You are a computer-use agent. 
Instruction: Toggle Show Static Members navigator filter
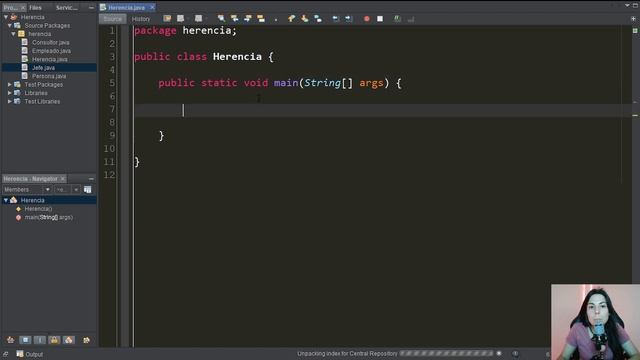tap(40, 340)
